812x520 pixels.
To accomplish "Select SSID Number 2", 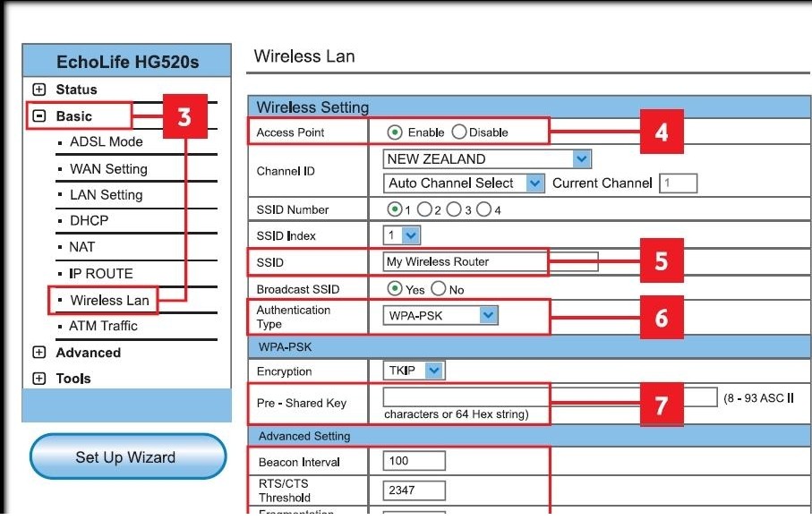I will 424,209.
